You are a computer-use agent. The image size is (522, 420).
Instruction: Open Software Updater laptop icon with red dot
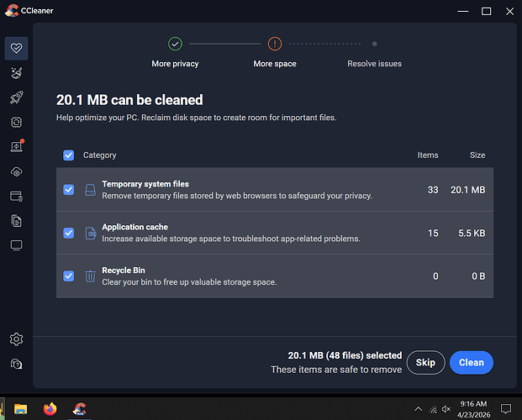point(16,146)
